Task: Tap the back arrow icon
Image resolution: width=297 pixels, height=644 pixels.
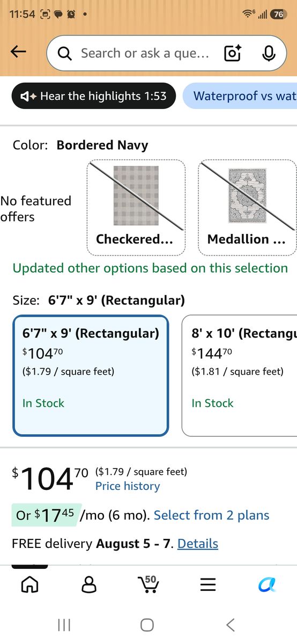Action: pos(18,52)
